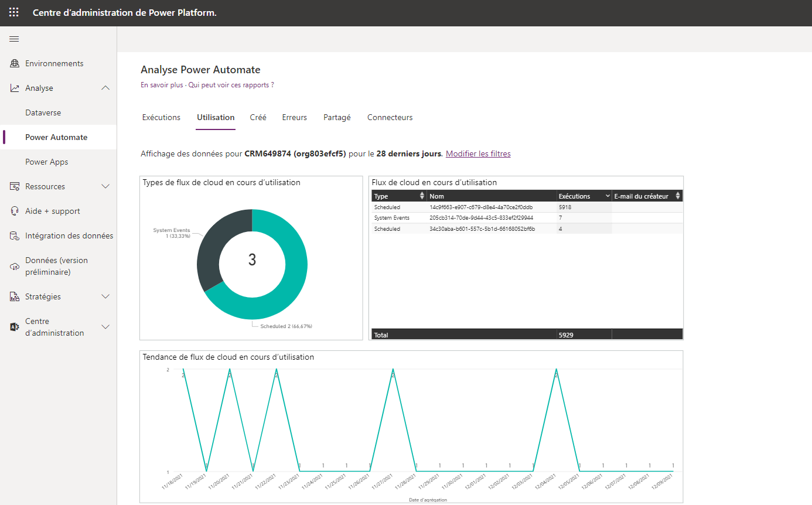Screen dimensions: 812x505
Task: Open Exécutions column sort dropdown arrow
Action: [x=607, y=196]
